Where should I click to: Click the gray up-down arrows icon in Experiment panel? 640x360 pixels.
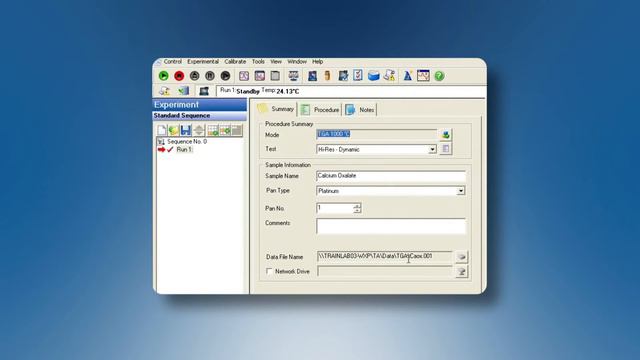(x=199, y=130)
